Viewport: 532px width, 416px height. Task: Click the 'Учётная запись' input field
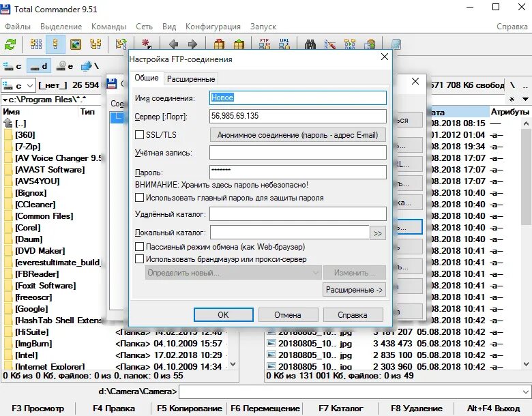coord(298,153)
